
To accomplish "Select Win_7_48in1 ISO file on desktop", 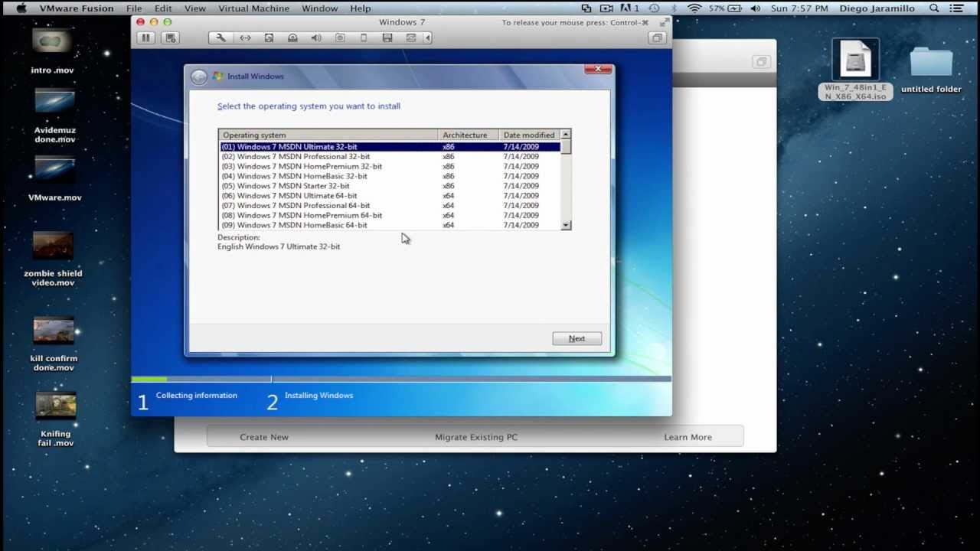I will (855, 70).
